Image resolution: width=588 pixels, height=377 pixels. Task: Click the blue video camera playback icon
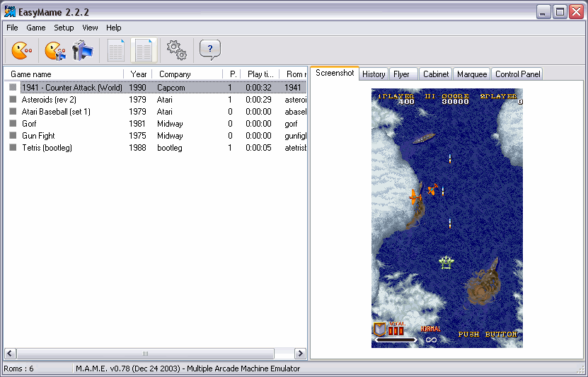pyautogui.click(x=83, y=50)
